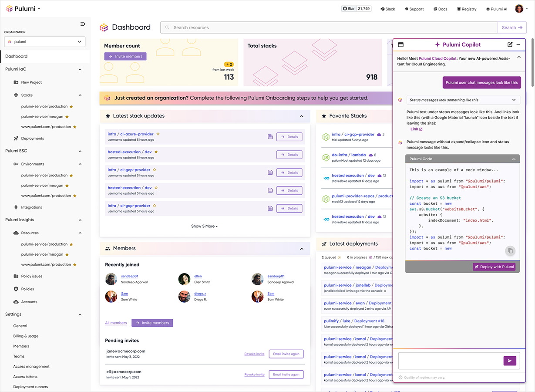Dismiss the jonelleb failed deployment notice
The image size is (535, 392).
[385, 291]
